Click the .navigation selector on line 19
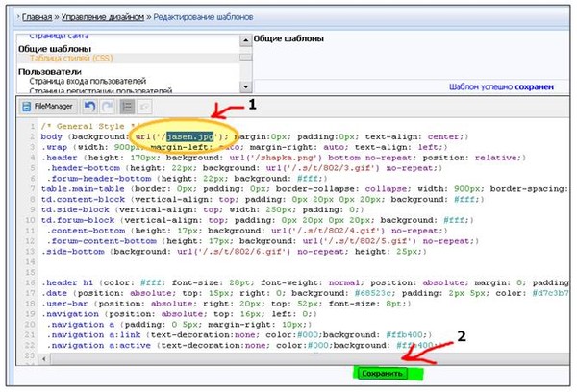577x392 pixels. 70,314
